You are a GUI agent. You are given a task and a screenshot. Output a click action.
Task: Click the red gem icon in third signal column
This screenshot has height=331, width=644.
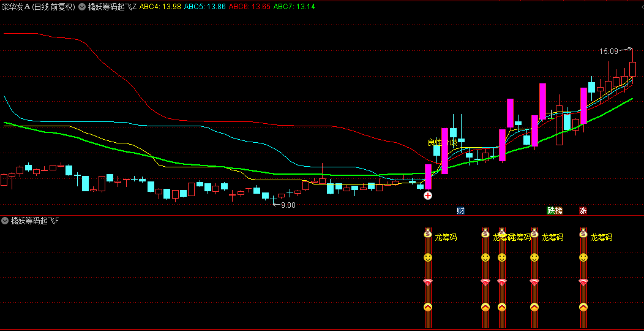click(502, 283)
